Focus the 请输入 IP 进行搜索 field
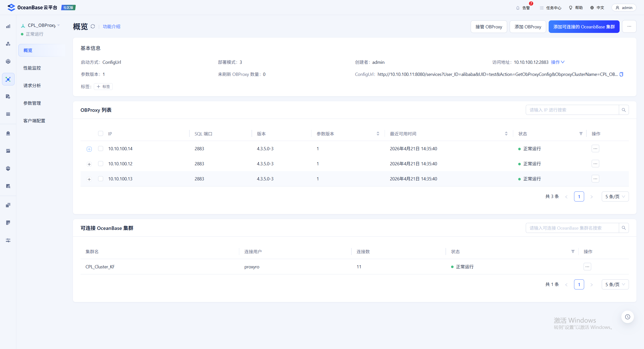The image size is (644, 349). click(x=572, y=110)
